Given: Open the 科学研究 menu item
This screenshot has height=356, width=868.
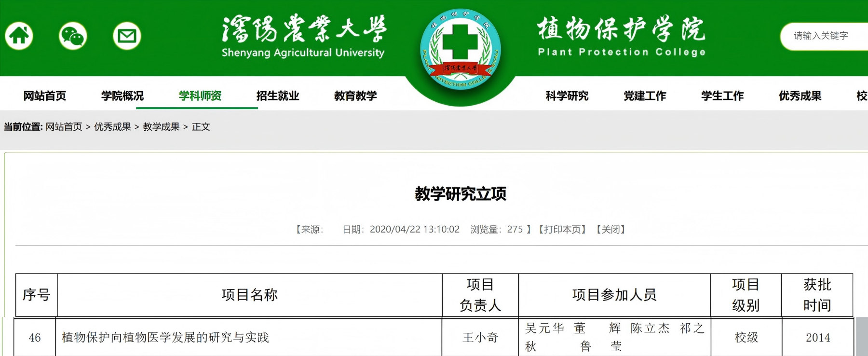Looking at the screenshot, I should point(567,96).
